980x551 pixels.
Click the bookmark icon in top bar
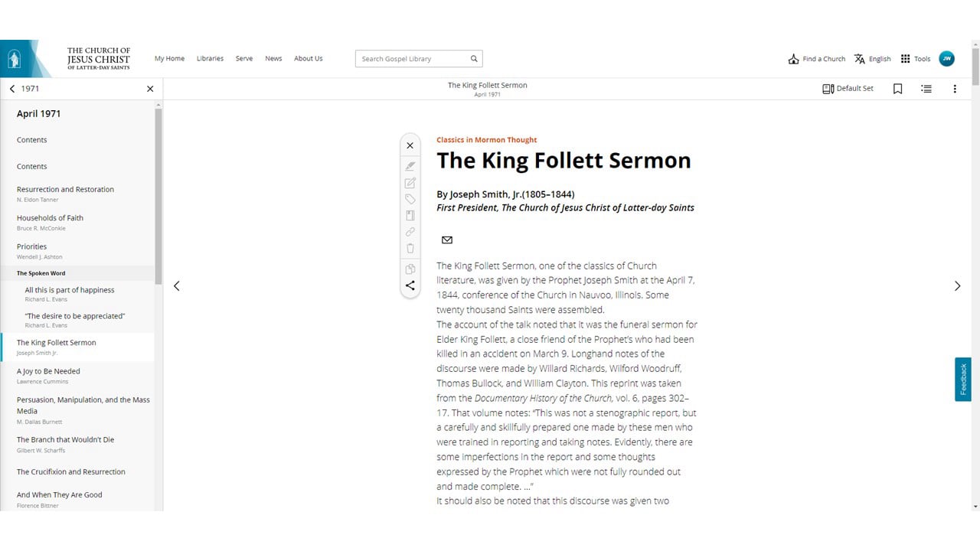pyautogui.click(x=897, y=89)
